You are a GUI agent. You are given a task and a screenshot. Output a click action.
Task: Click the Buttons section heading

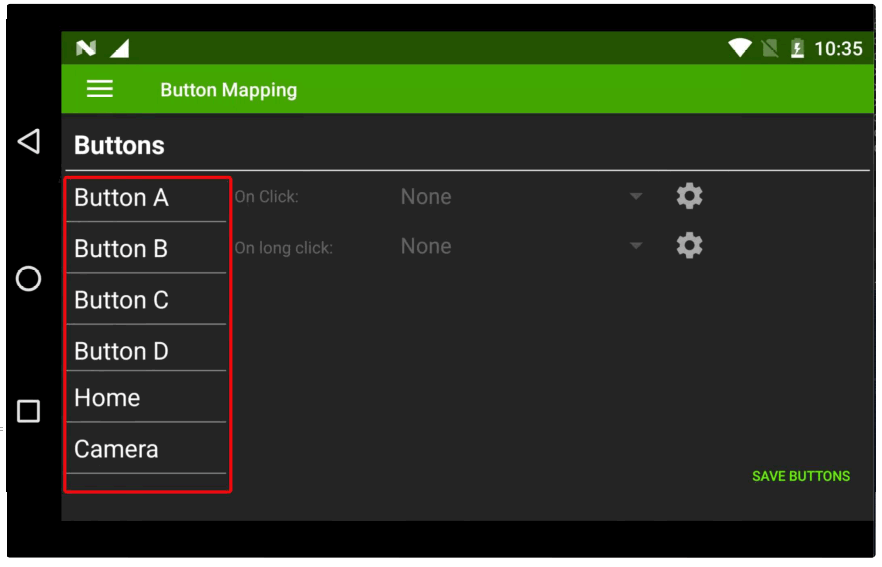119,145
